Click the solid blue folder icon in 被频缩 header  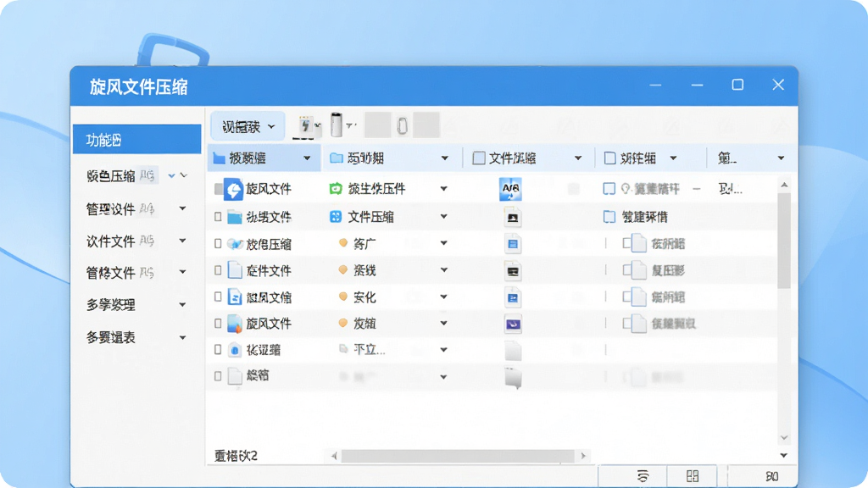pyautogui.click(x=220, y=158)
